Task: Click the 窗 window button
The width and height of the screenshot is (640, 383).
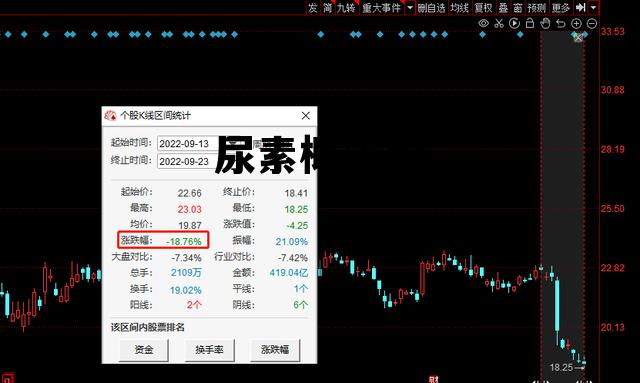Action: [x=518, y=7]
